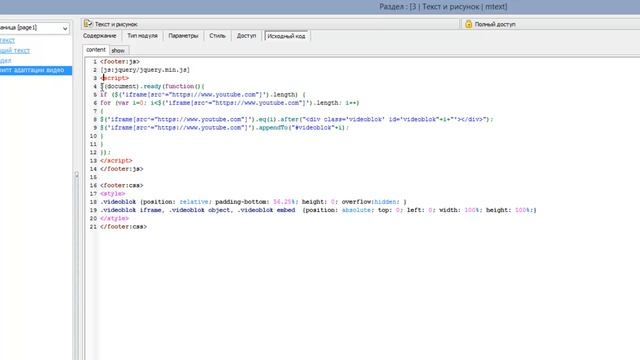Click the line starting with if ($('iframe

pyautogui.click(x=202, y=94)
